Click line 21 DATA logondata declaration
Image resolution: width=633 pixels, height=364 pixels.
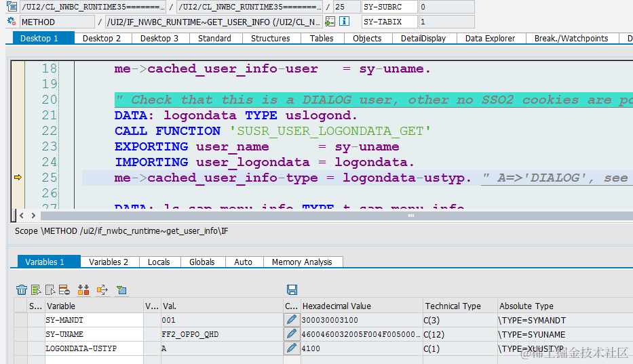(x=235, y=115)
